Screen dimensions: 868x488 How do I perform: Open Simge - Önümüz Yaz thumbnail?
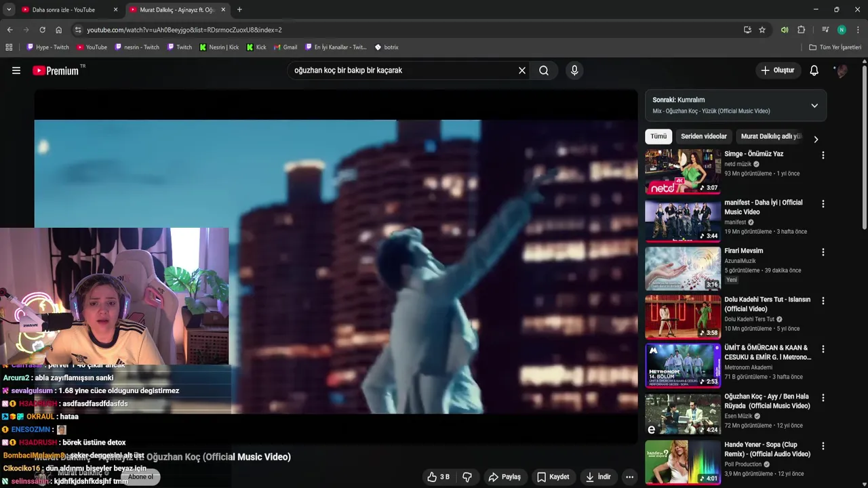click(683, 171)
